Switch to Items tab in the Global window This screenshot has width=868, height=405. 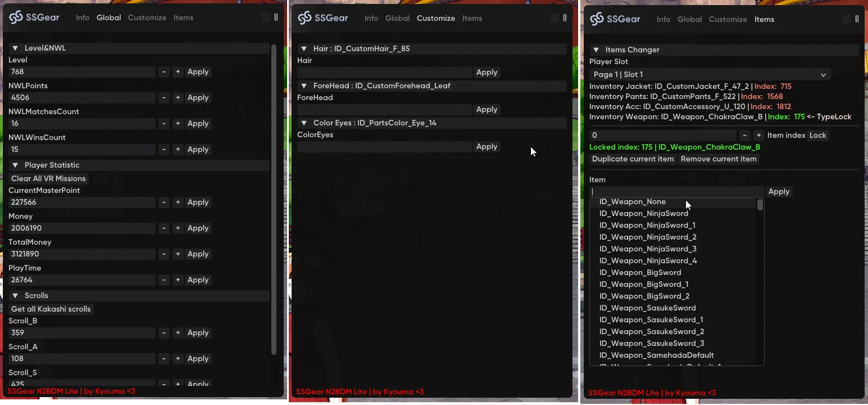184,17
